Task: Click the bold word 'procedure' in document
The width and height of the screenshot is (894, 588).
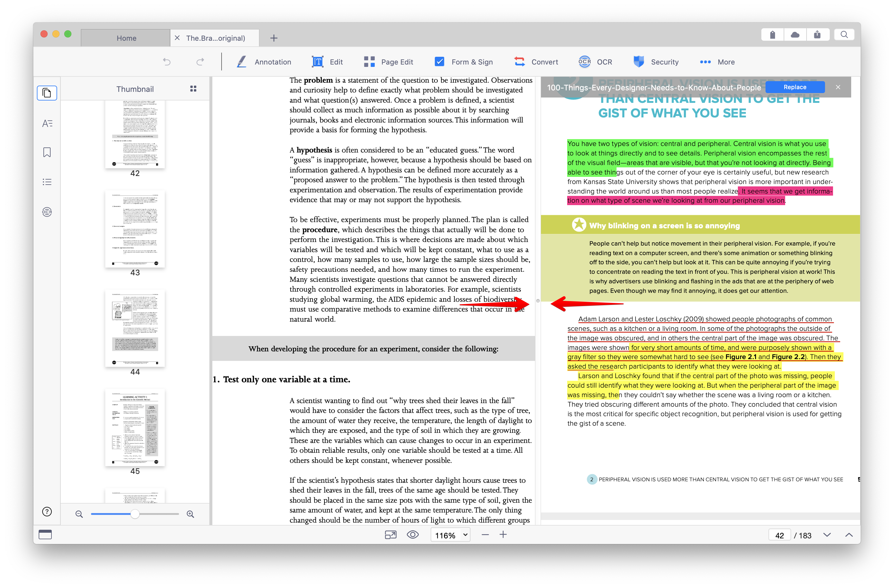Action: click(x=320, y=229)
